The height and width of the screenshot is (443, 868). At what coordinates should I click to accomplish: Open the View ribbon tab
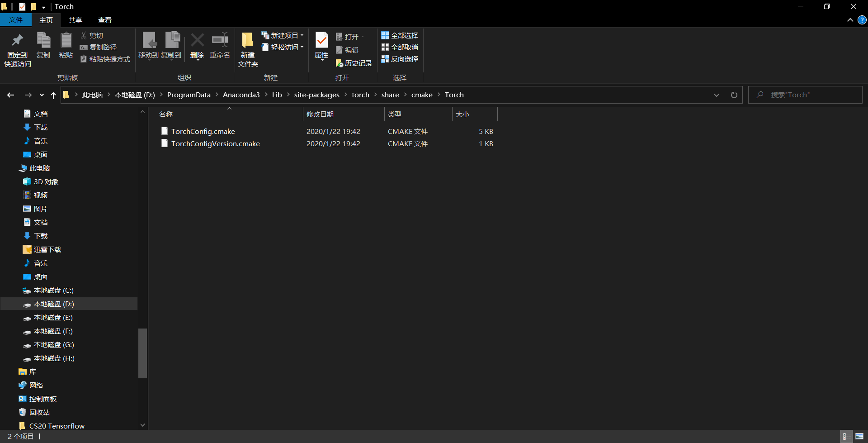(x=104, y=20)
